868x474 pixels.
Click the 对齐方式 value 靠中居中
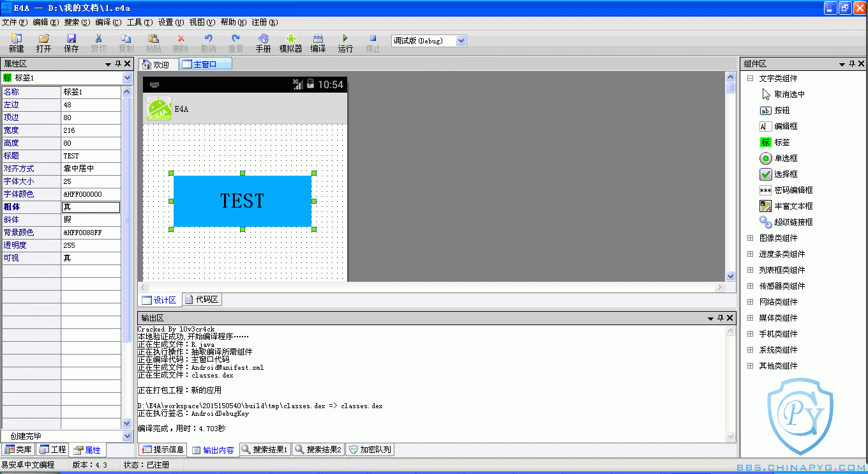pos(91,169)
